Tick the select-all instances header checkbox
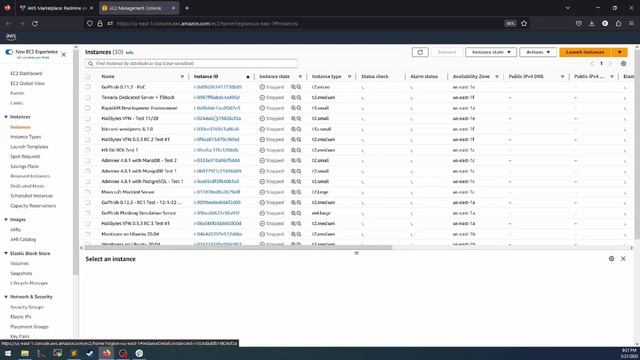 (88, 76)
